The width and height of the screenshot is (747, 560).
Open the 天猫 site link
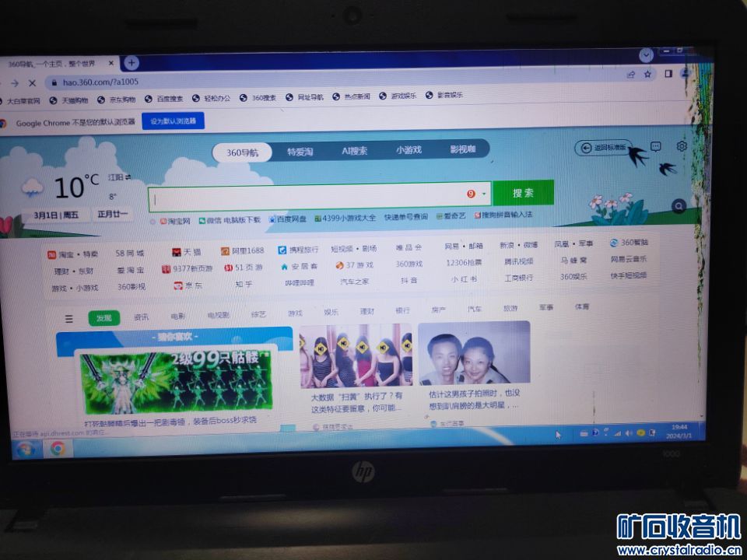[186, 252]
